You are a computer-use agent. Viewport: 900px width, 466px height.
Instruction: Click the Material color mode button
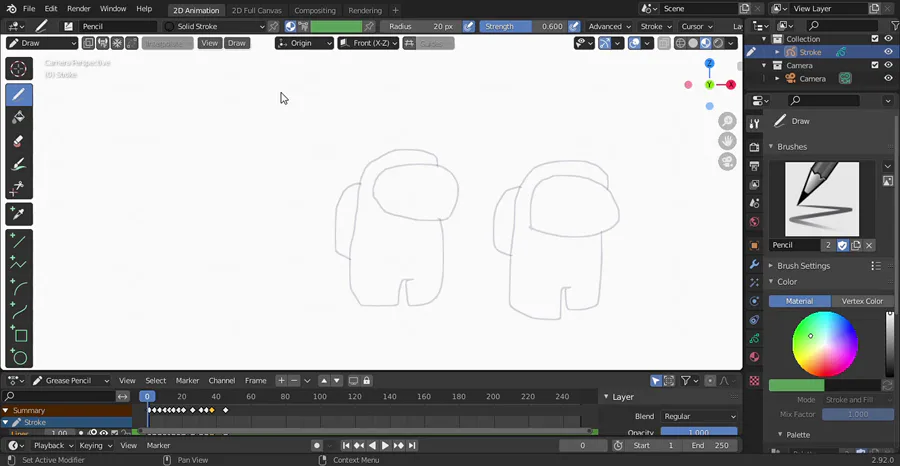coord(800,301)
